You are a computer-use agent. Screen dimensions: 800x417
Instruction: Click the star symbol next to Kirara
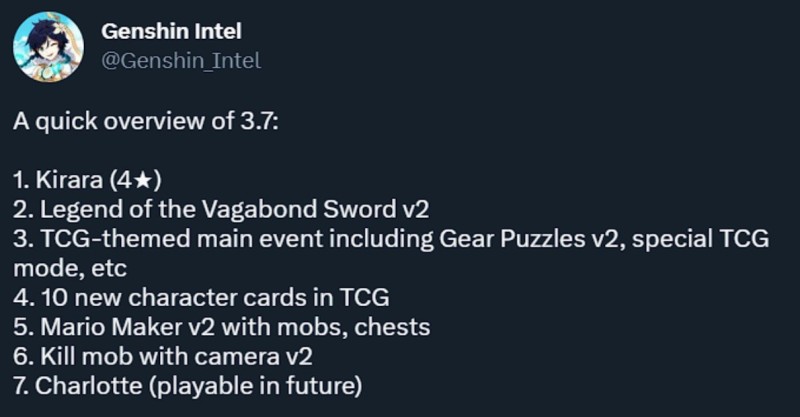[143, 180]
